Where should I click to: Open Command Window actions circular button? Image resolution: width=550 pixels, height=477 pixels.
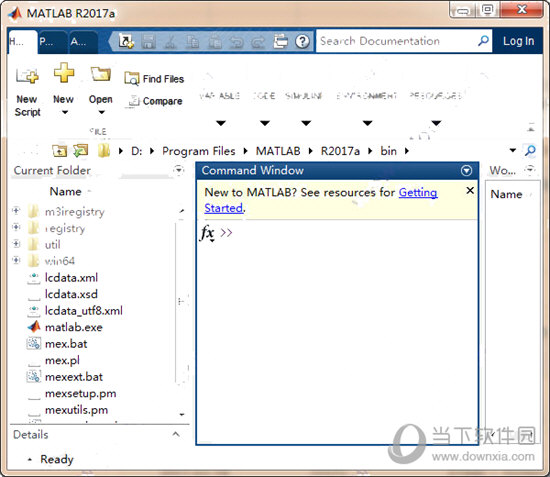tap(466, 170)
